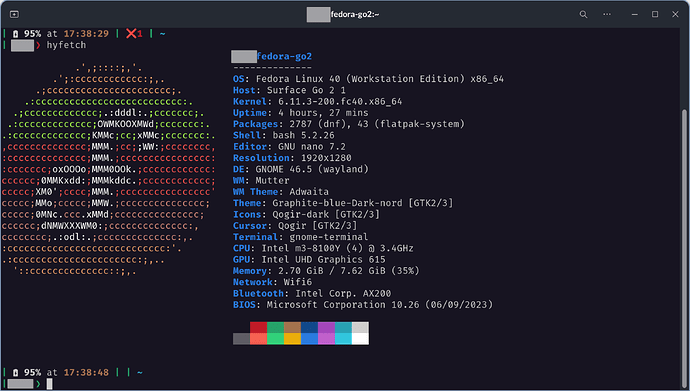The image size is (690, 391).
Task: Click the 'Memory' line showing 2.70 GiB / 7.62 GiB
Action: [x=326, y=271]
